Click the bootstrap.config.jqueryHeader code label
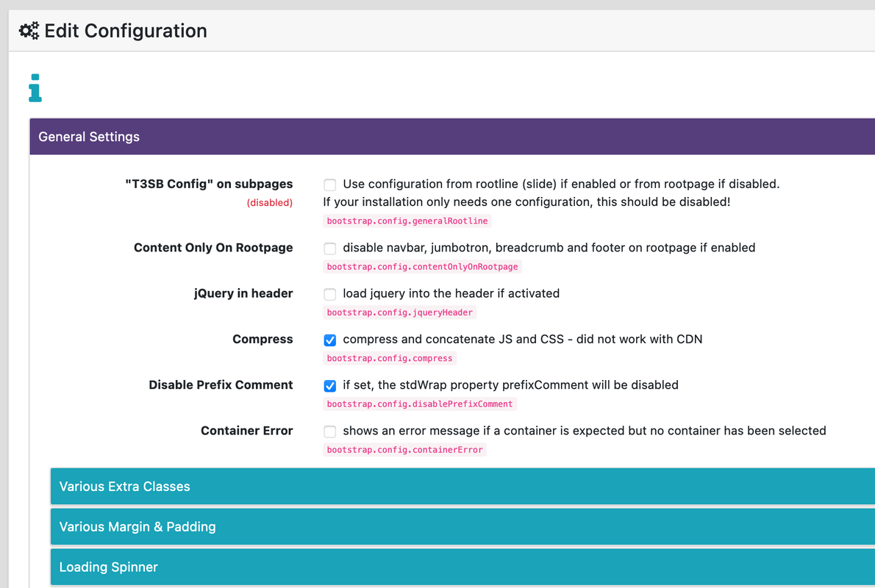 click(399, 312)
